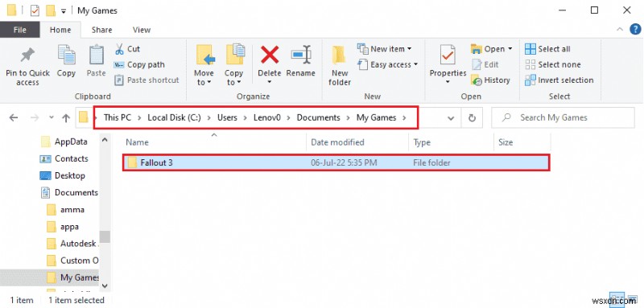The width and height of the screenshot is (644, 308).
Task: Click the Quick Access properties checkmark icon
Action: click(35, 10)
